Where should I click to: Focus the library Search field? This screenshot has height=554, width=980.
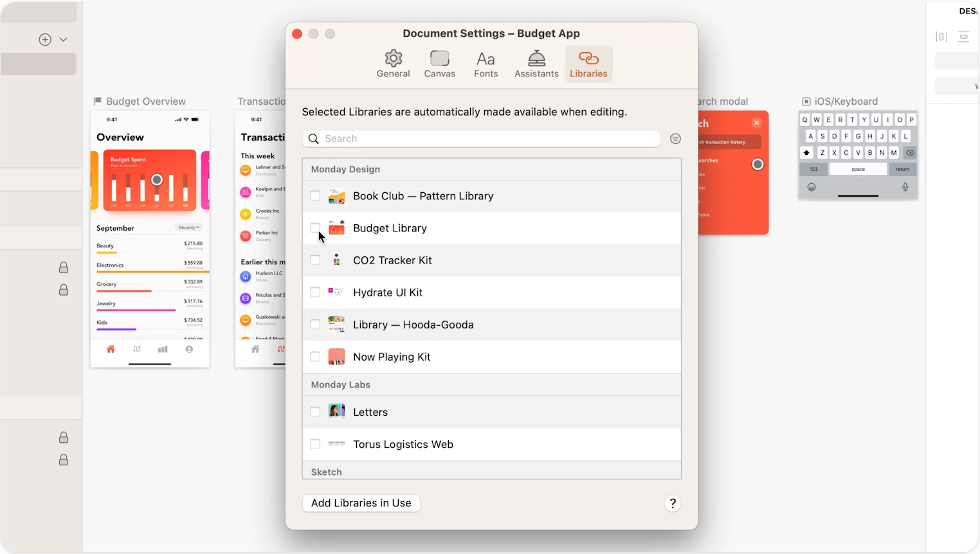[489, 139]
